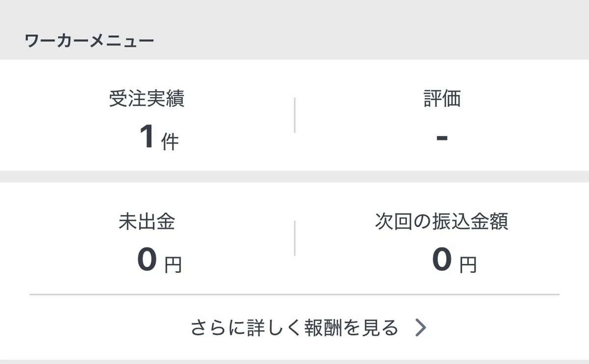Click the 円 unit beside the 未出金 amount
589x364 pixels.
173,264
